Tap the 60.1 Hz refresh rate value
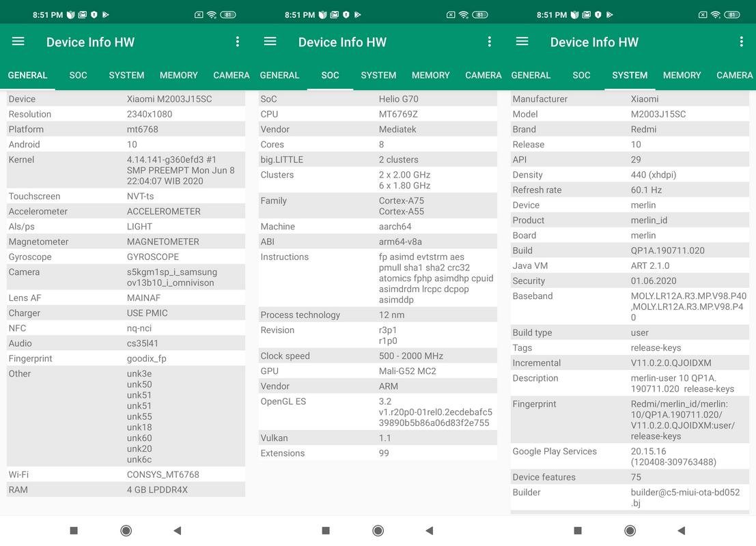The width and height of the screenshot is (756, 546). click(646, 190)
